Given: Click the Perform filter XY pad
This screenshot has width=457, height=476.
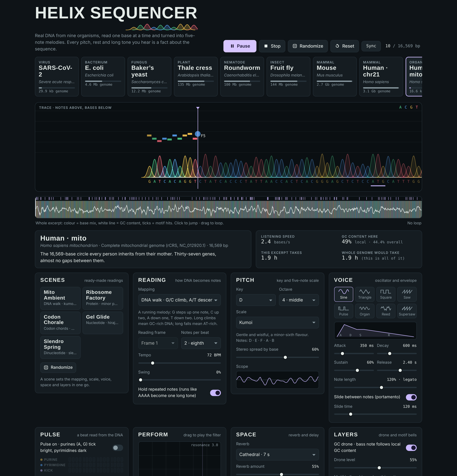Looking at the screenshot, I should point(180,459).
